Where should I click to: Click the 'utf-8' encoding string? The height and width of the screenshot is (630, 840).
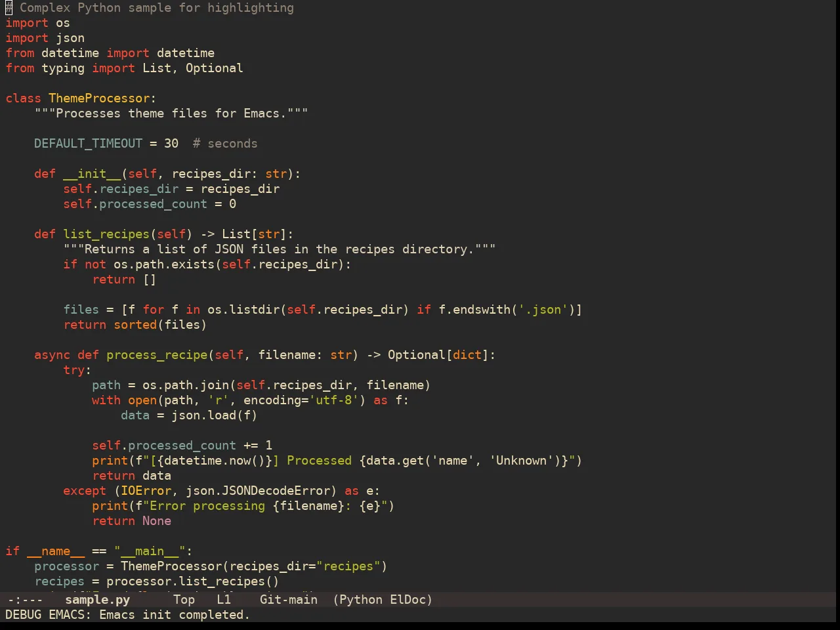click(333, 400)
